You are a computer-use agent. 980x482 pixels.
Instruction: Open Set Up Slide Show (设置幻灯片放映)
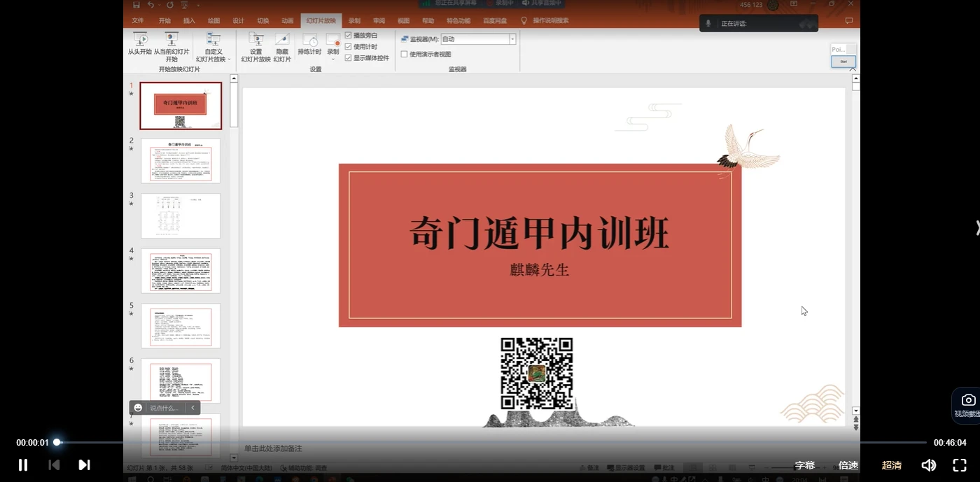(x=256, y=47)
